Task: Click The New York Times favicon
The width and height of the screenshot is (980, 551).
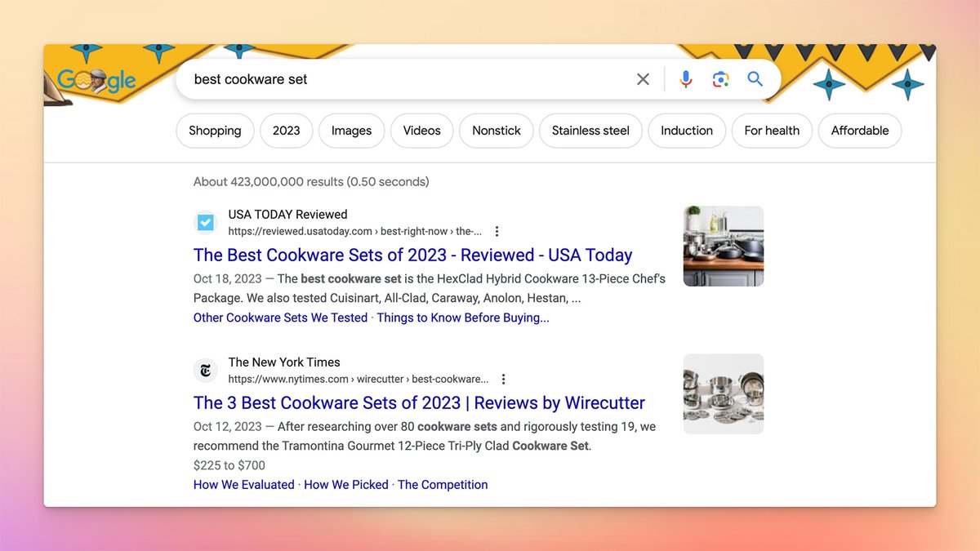Action: pos(205,370)
